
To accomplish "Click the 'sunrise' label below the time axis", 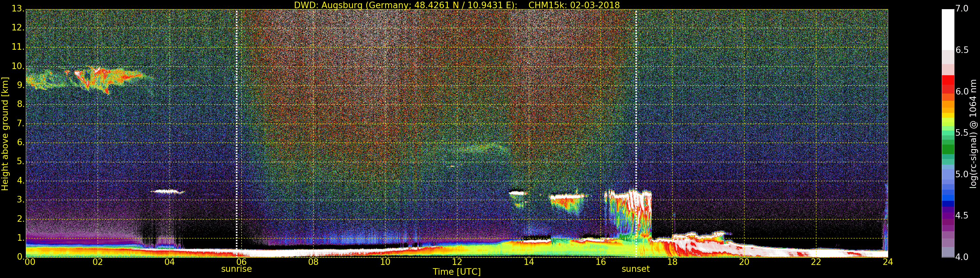I will (236, 269).
